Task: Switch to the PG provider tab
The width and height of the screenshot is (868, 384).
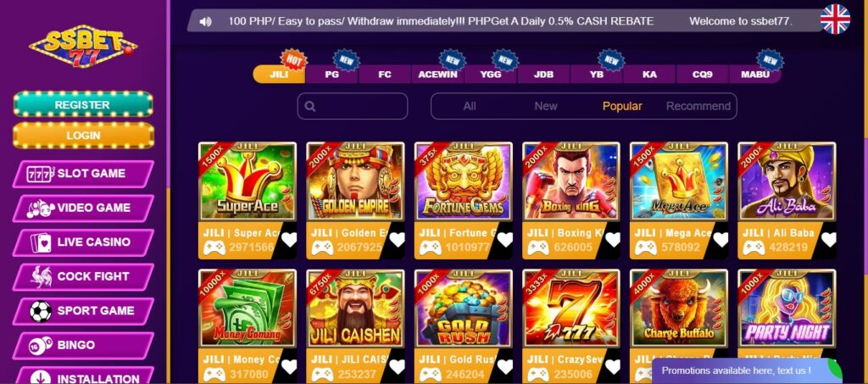Action: tap(332, 74)
